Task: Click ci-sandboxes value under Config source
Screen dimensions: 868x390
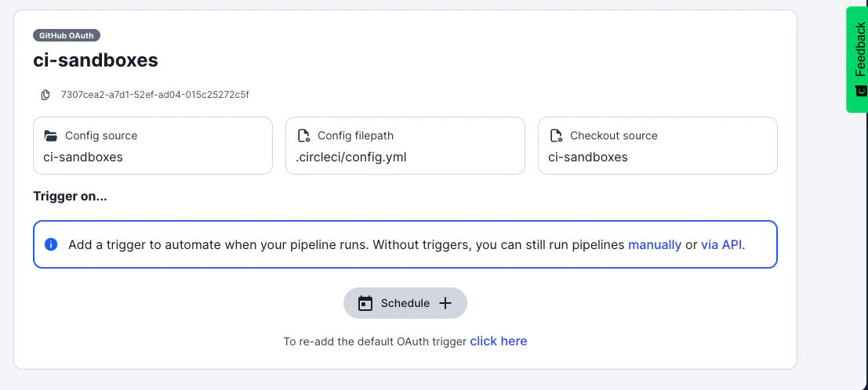Action: 83,157
